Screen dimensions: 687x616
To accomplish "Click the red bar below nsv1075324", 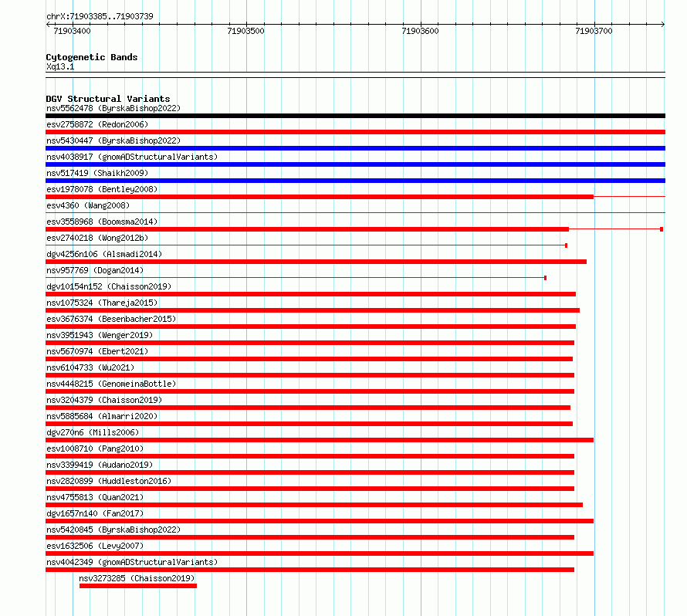I will (x=313, y=310).
